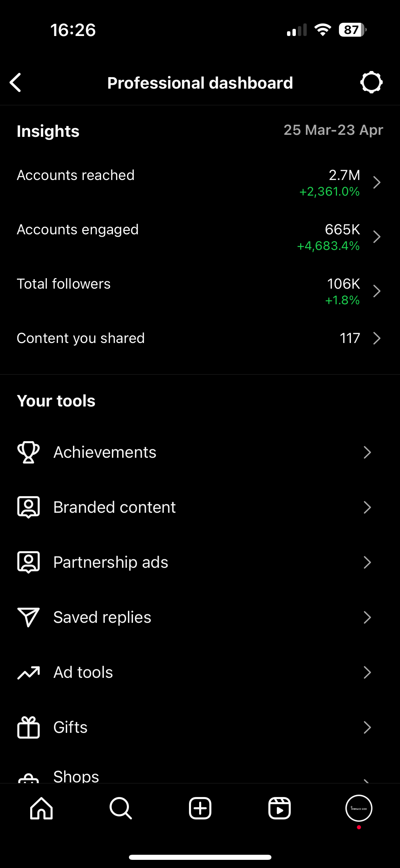Tap the Insights section heading
Image resolution: width=400 pixels, height=868 pixels.
[48, 131]
